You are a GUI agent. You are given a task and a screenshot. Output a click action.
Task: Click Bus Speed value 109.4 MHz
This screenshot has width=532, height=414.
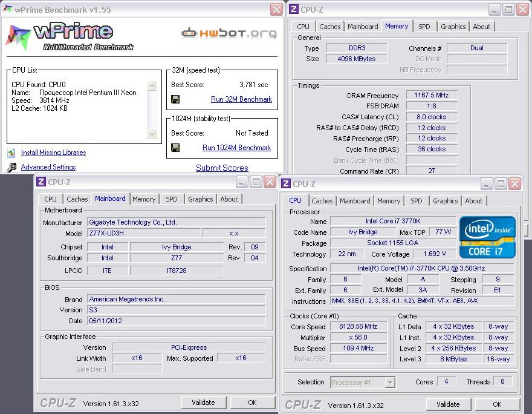(x=358, y=348)
